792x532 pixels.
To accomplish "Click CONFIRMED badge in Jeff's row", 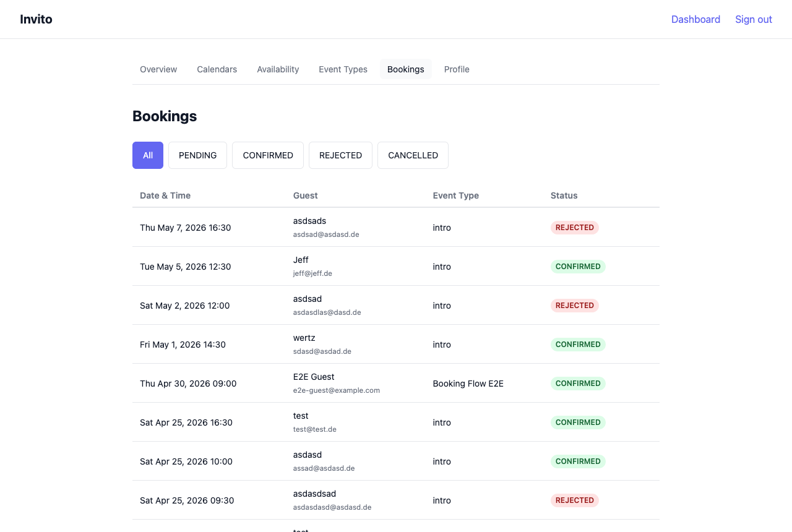I will 578,267.
